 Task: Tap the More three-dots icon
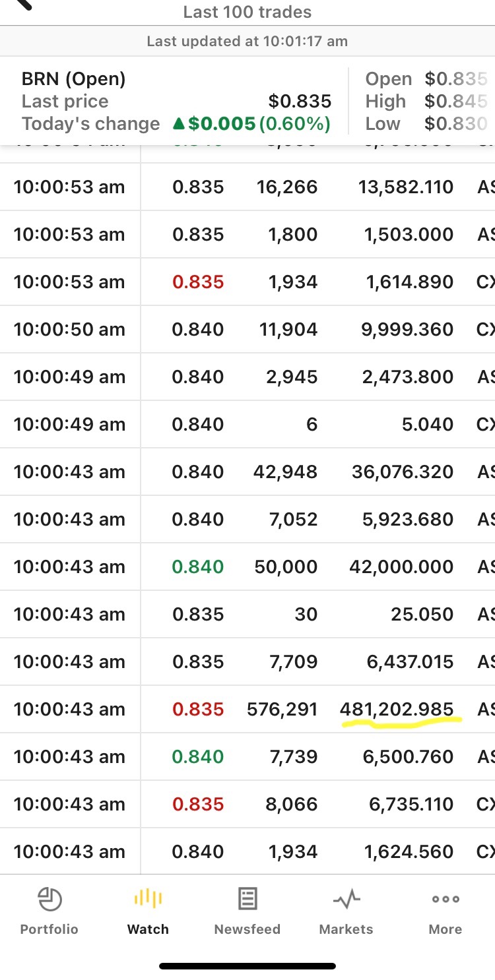click(445, 900)
